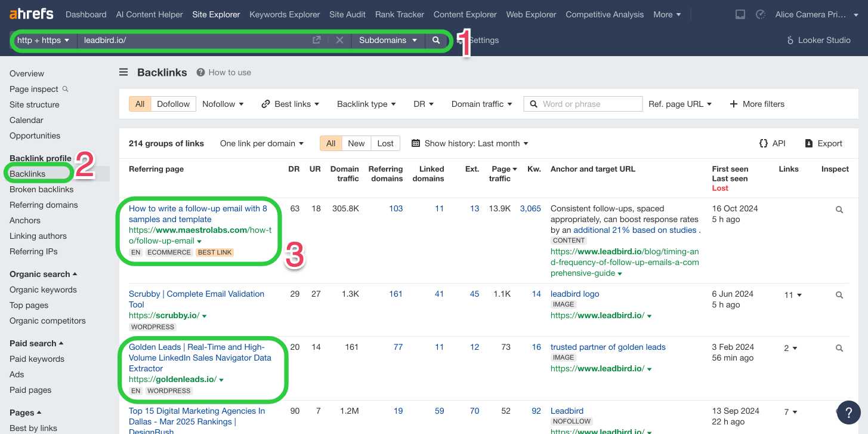The height and width of the screenshot is (434, 868).
Task: Open More filters
Action: click(x=756, y=104)
